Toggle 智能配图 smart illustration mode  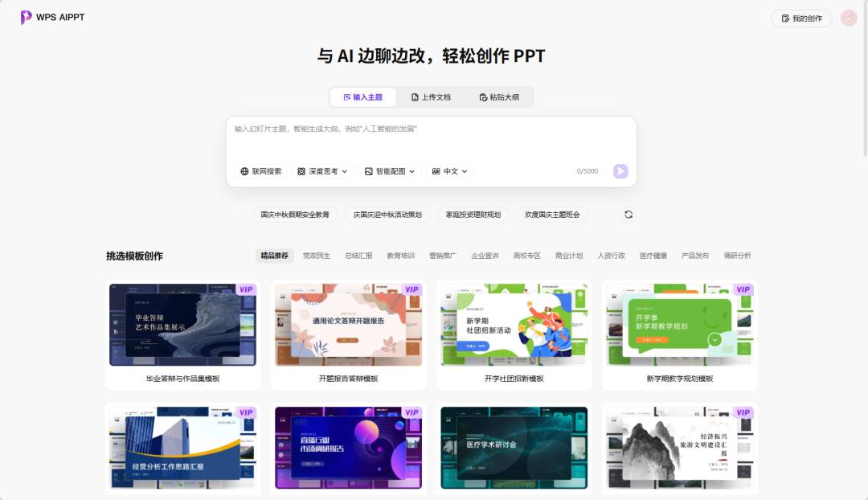(x=391, y=171)
